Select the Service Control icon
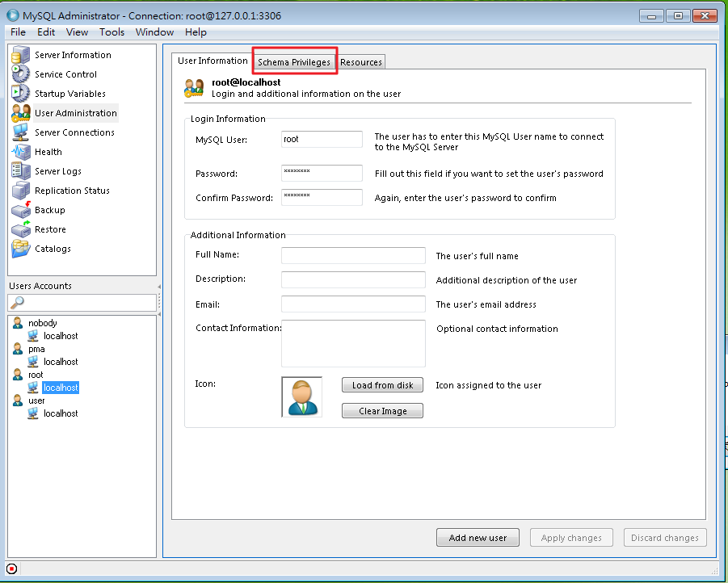Image resolution: width=728 pixels, height=583 pixels. 21,74
